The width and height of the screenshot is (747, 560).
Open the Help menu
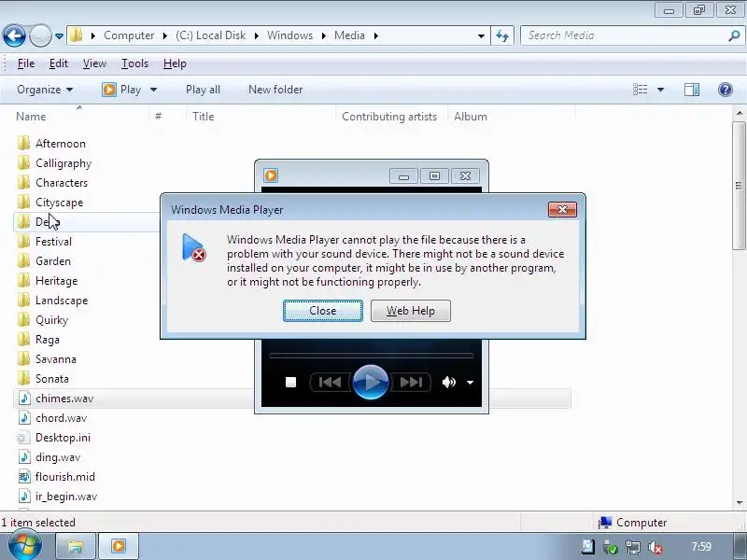[175, 63]
